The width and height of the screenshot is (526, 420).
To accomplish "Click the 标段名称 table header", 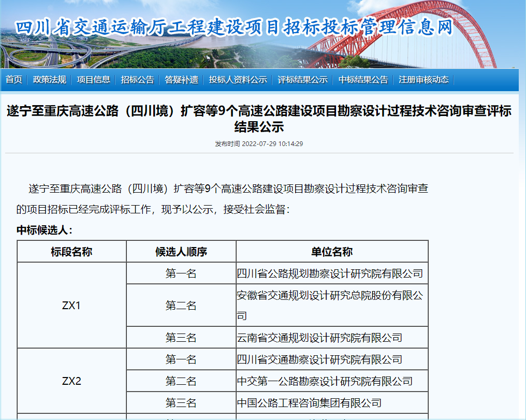I will pos(71,252).
